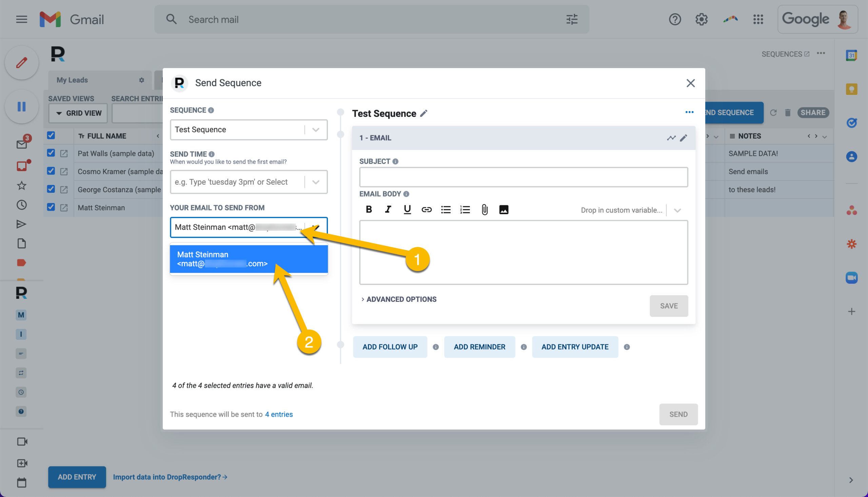Toggle bold formatting in email body
This screenshot has width=868, height=497.
[x=369, y=210]
